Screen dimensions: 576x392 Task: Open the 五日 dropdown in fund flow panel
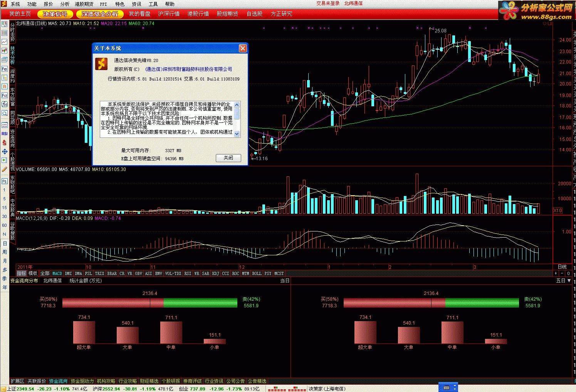click(563, 281)
